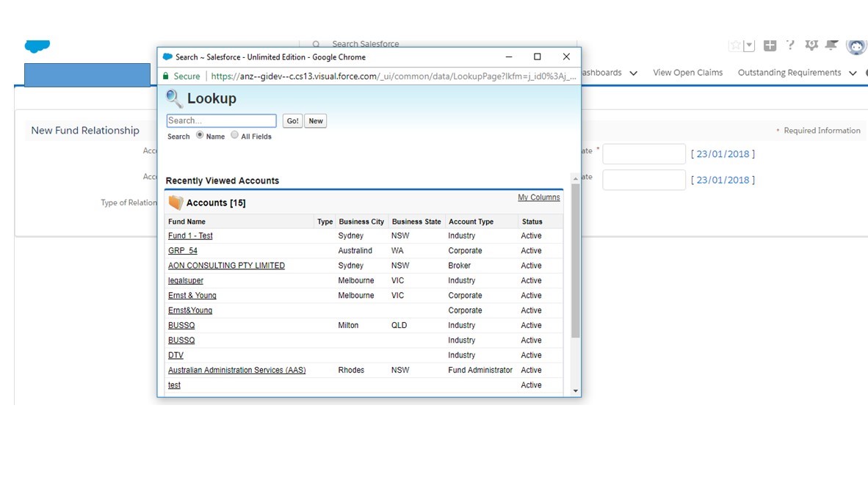Open the global actions plus icon

pos(770,45)
